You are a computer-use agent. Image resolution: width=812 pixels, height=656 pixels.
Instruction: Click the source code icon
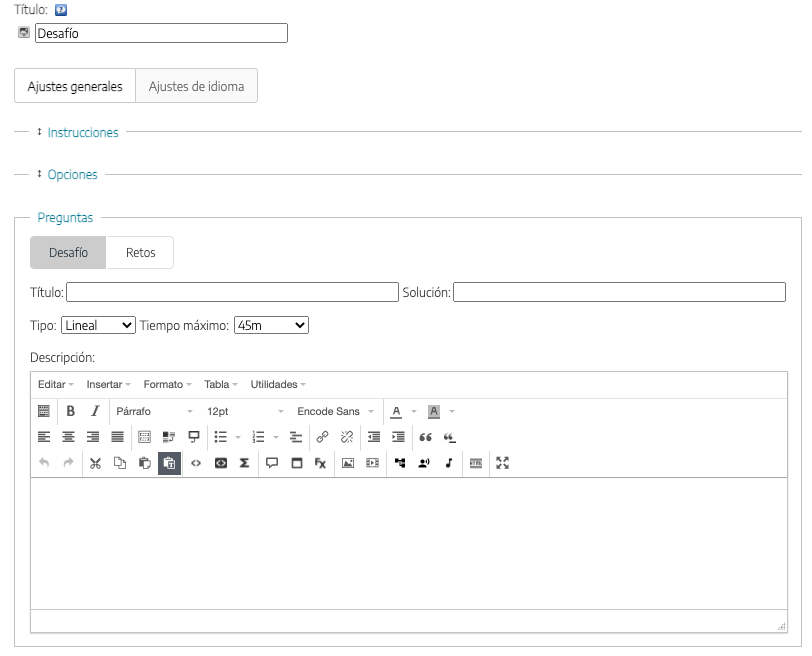196,463
